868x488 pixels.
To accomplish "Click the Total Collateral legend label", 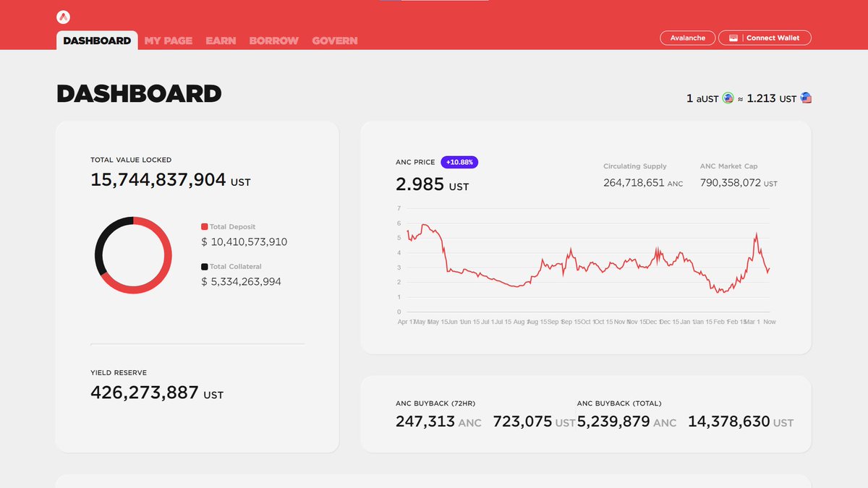I will [x=236, y=267].
